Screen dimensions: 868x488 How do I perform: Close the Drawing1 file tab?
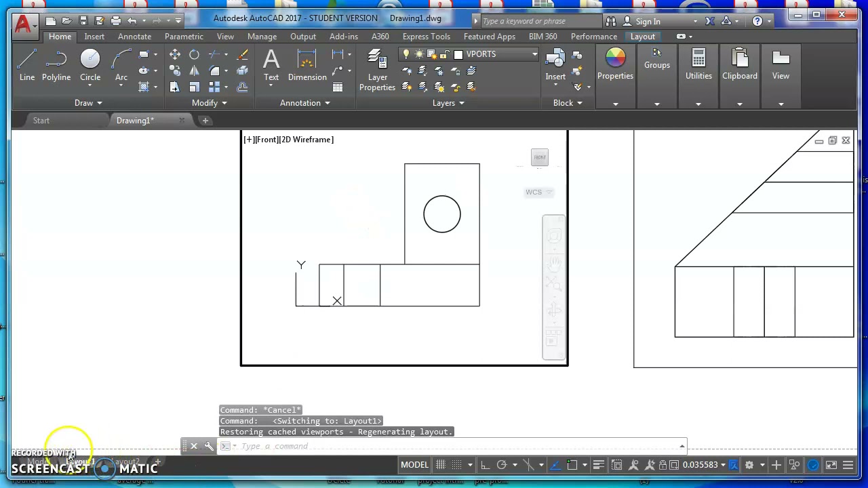[x=182, y=121]
